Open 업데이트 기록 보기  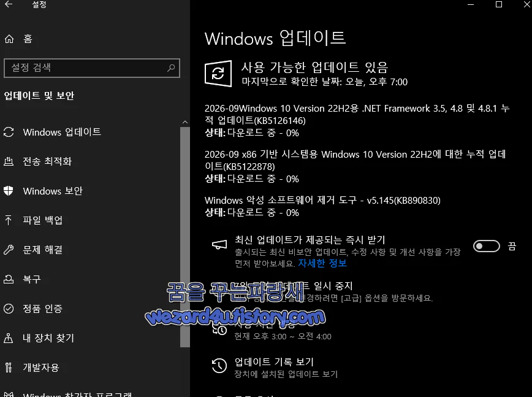[274, 362]
